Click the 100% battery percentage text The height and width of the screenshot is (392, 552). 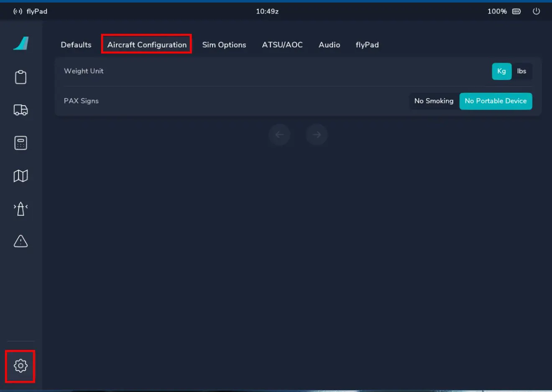[497, 11]
